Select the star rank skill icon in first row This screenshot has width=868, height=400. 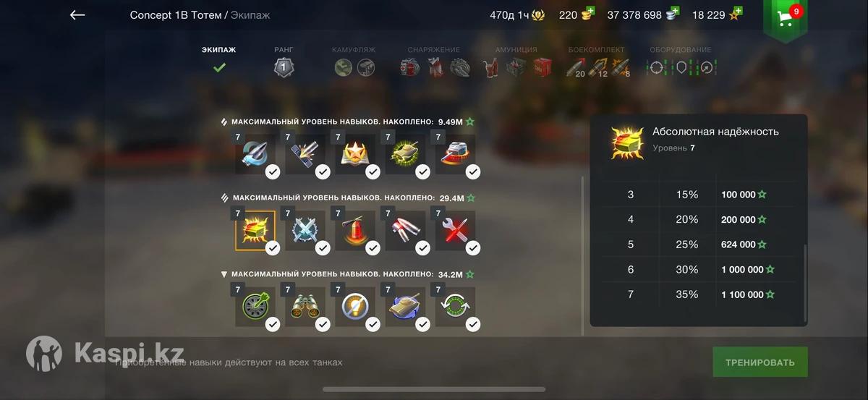(x=355, y=154)
